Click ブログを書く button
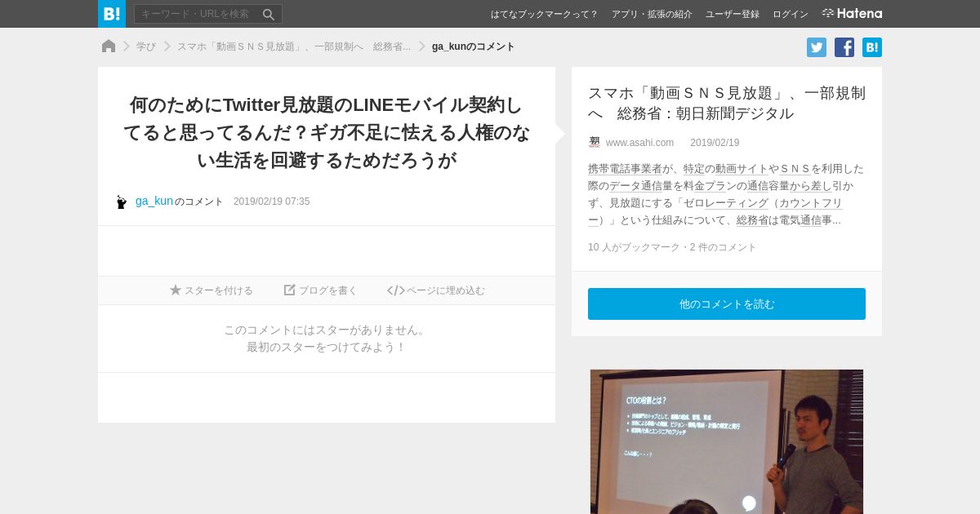Viewport: 980px width, 514px height. pyautogui.click(x=321, y=290)
